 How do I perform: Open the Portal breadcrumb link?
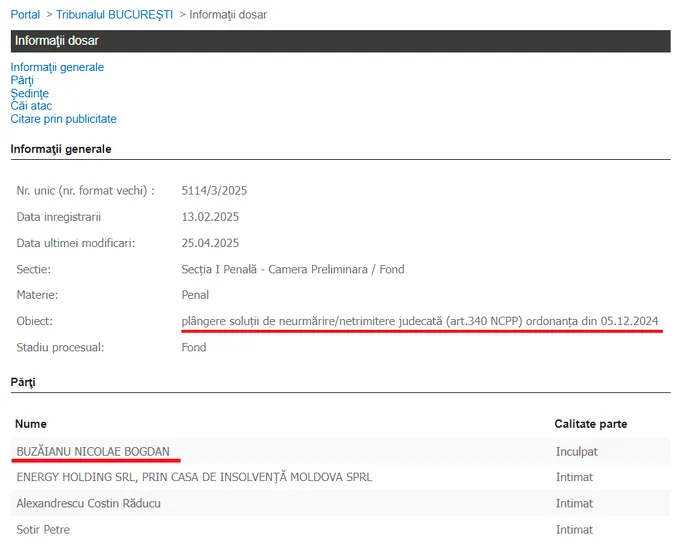coord(25,15)
